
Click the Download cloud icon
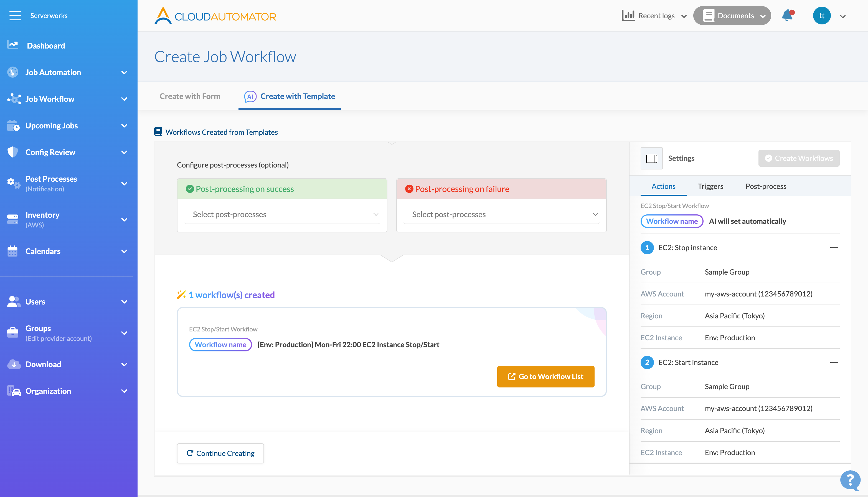coord(14,364)
